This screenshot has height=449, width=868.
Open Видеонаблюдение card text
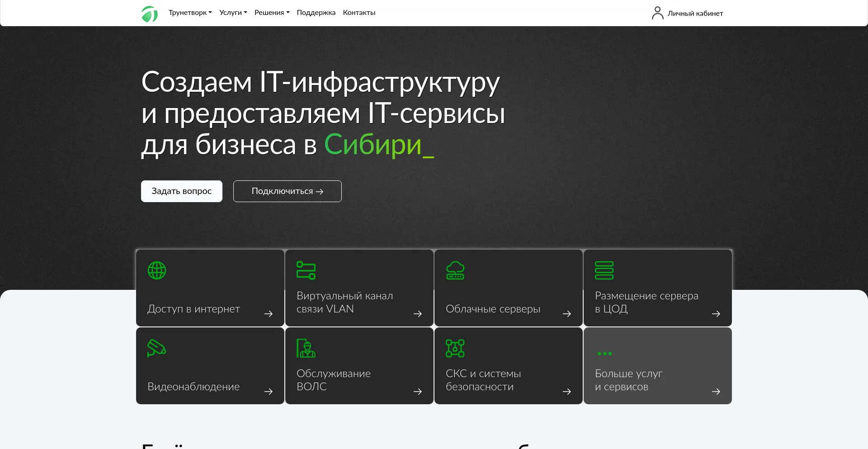pos(193,387)
